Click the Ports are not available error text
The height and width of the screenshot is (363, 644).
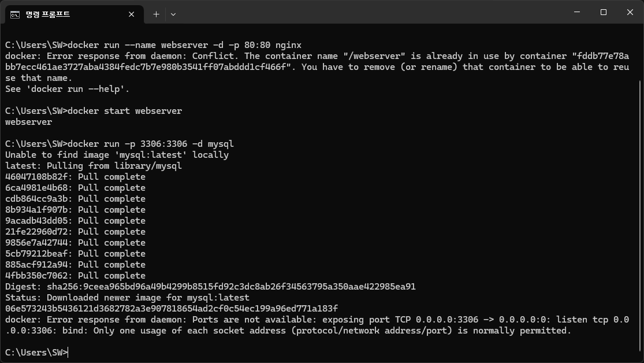click(243, 319)
